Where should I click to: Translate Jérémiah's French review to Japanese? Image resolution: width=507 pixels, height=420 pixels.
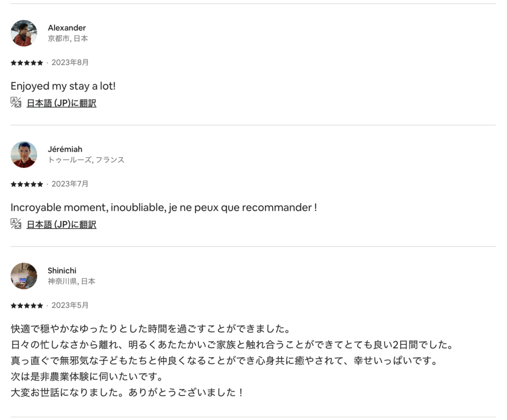tap(61, 224)
